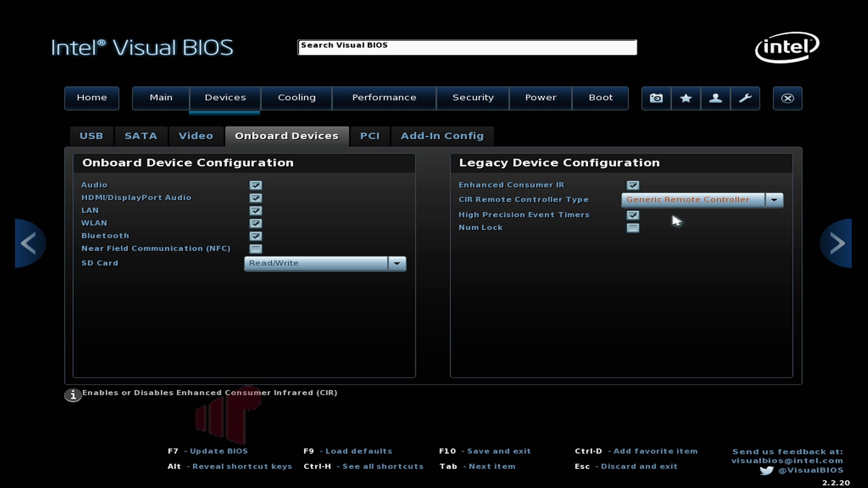
Task: Click the Num Lock label
Action: click(481, 228)
